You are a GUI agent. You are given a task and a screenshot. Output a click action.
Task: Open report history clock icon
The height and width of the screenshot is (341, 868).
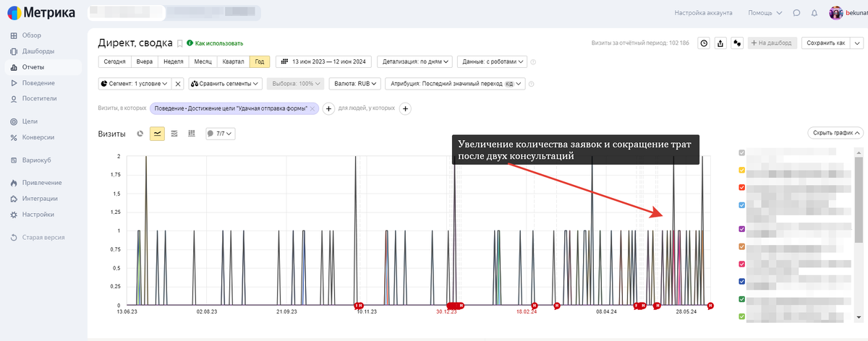tap(704, 43)
